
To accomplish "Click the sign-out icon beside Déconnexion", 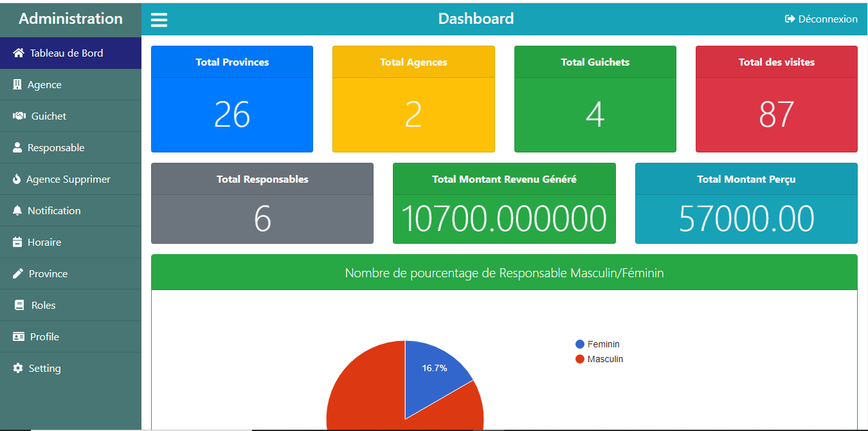I will point(790,19).
